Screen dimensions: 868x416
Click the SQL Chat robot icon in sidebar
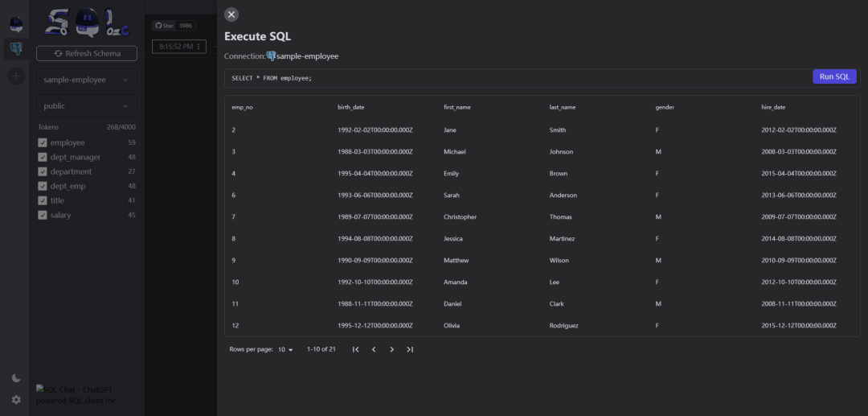tap(16, 25)
